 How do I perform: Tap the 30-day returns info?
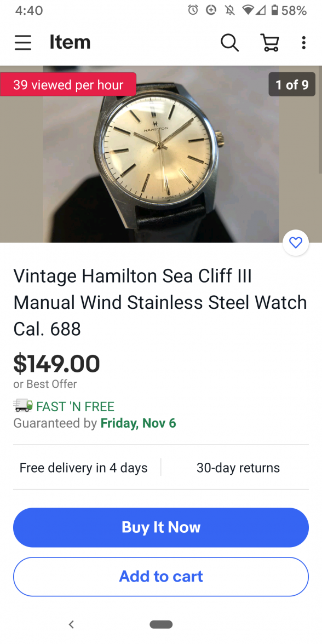238,468
